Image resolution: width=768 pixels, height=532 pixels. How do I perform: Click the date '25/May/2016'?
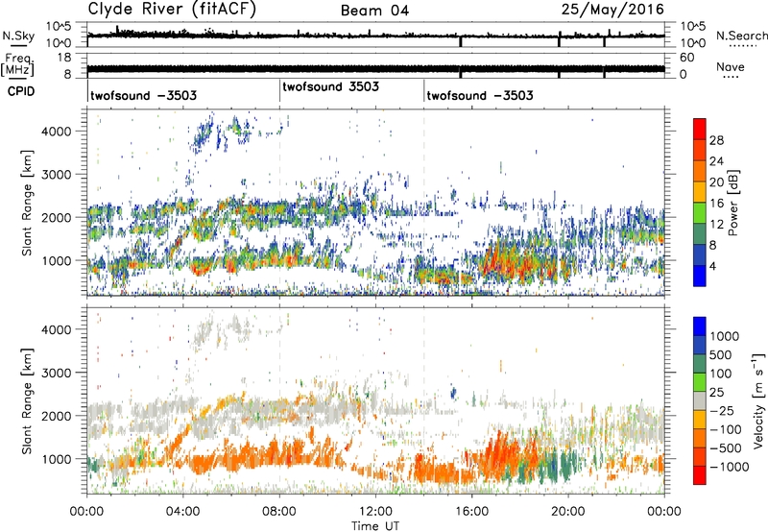612,10
